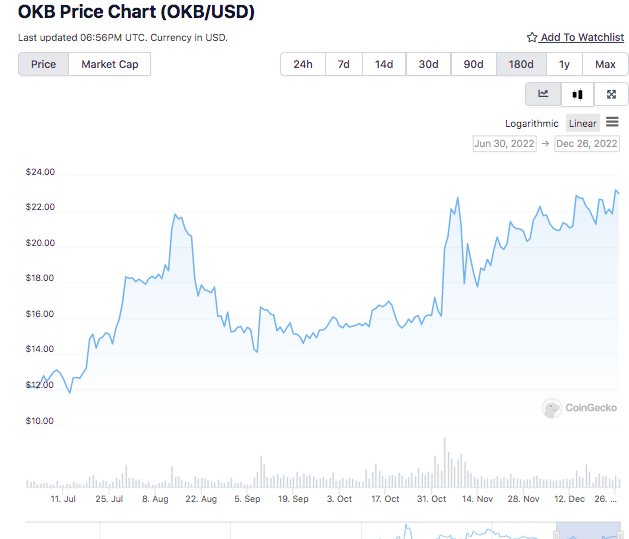Click the Last updated timestamp text
This screenshot has height=539, width=629.
point(123,38)
